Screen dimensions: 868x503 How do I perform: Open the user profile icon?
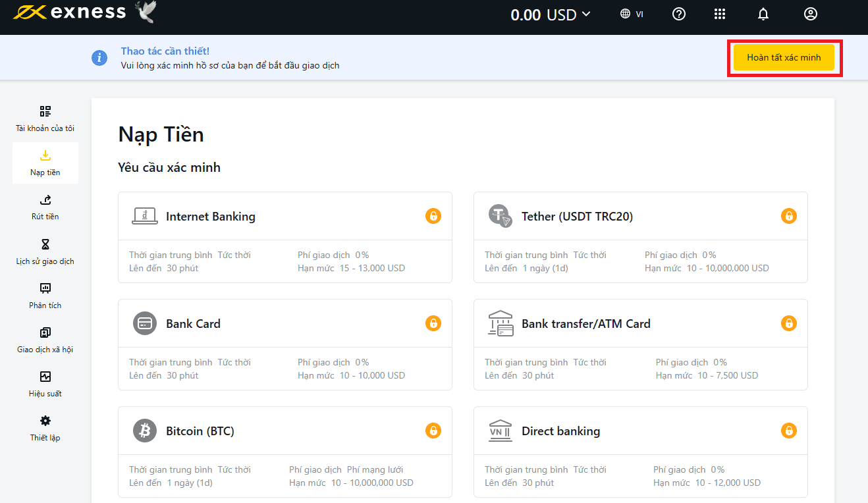pyautogui.click(x=811, y=14)
